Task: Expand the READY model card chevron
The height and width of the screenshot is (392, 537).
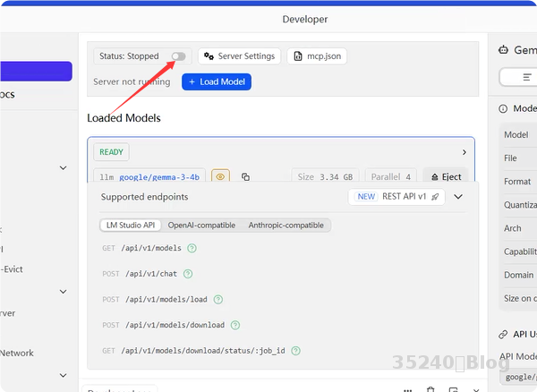Action: tap(464, 152)
